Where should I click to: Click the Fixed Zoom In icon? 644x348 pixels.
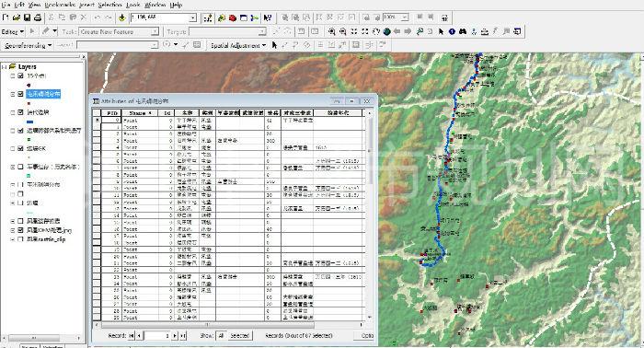[x=353, y=31]
